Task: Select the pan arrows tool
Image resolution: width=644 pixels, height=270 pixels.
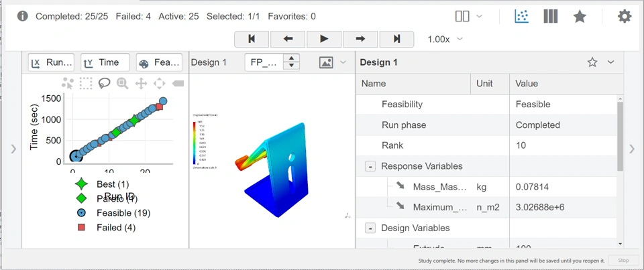Action: click(141, 83)
